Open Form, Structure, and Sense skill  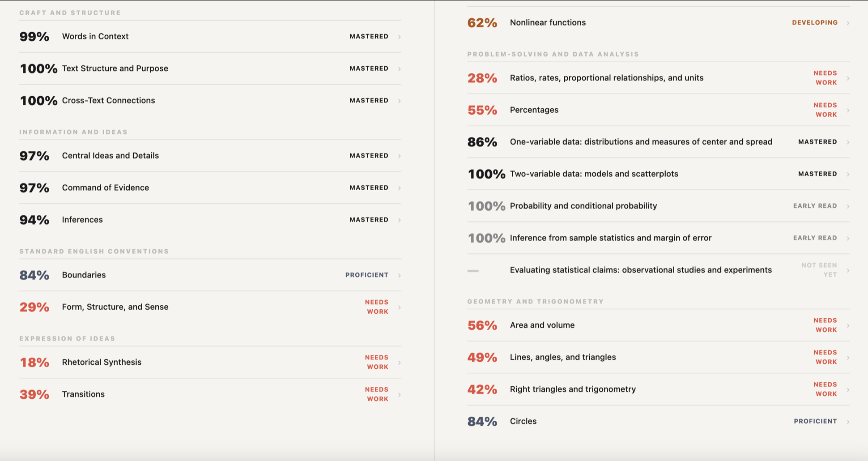point(210,307)
